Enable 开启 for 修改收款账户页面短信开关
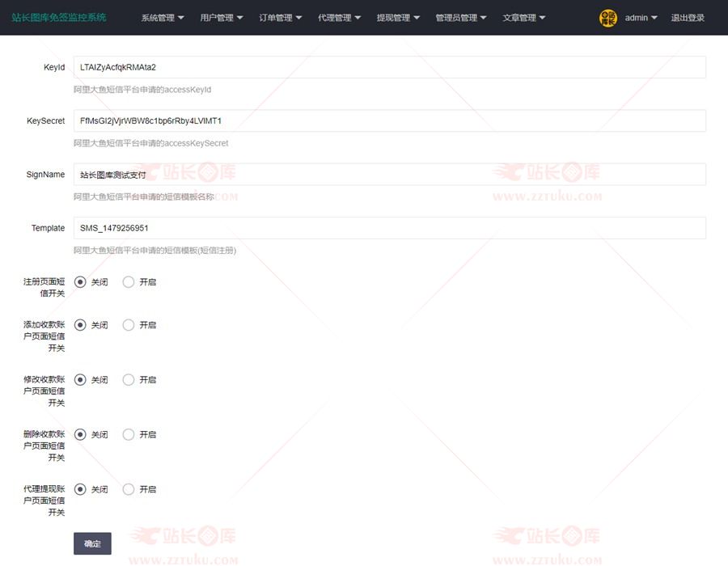 (129, 379)
